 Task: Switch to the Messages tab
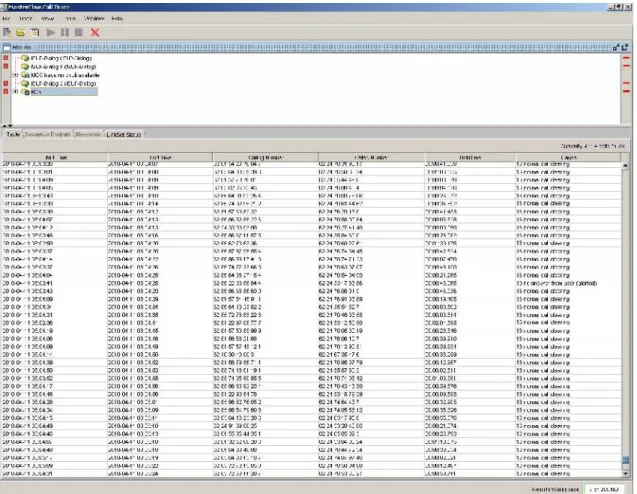88,134
